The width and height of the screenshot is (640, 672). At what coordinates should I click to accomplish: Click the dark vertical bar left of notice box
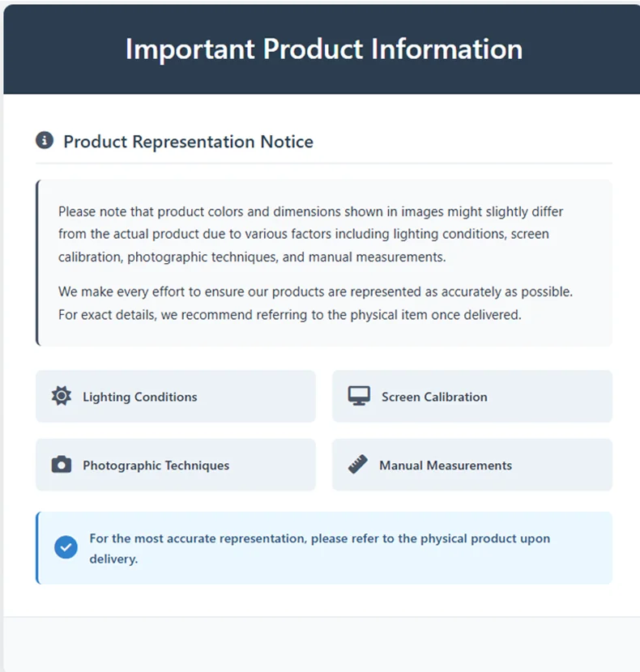point(37,263)
